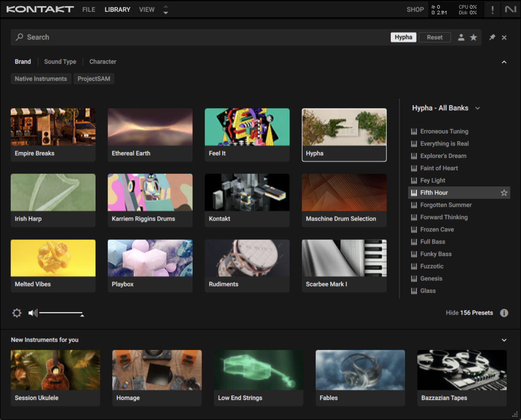Viewport: 521px width, 420px height.
Task: Select the Forward Thinking preset
Action: click(459, 217)
